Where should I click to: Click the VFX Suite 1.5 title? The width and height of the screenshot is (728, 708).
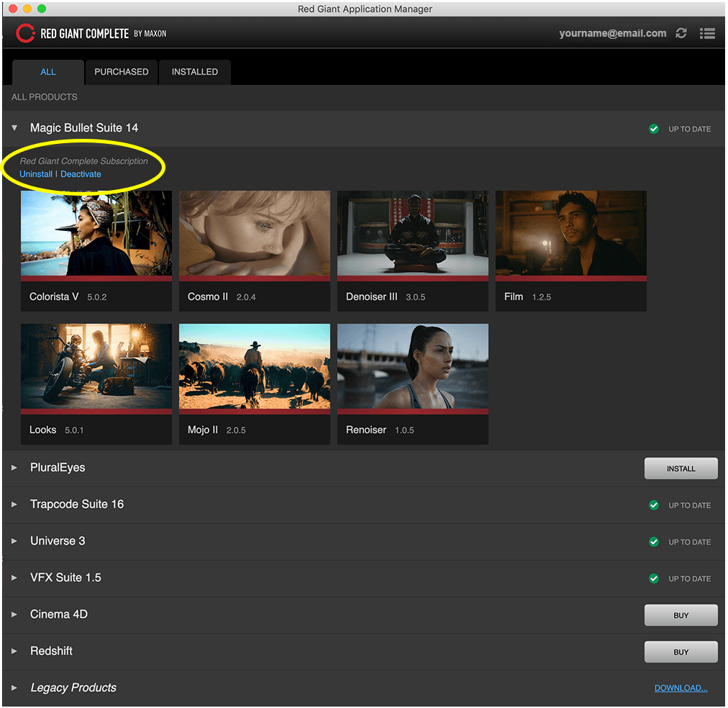click(x=65, y=578)
